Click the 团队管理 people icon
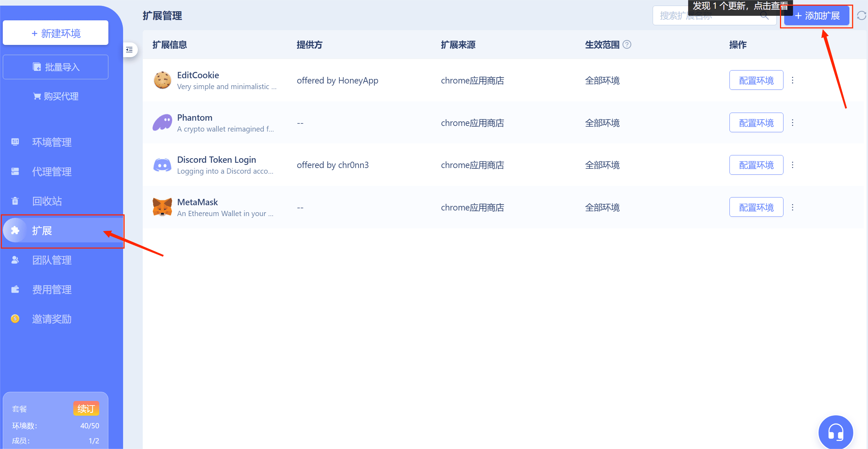868x449 pixels. (x=15, y=260)
